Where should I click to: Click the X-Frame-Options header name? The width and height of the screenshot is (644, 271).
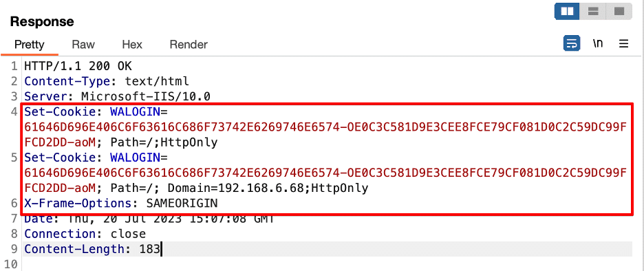[x=78, y=204]
